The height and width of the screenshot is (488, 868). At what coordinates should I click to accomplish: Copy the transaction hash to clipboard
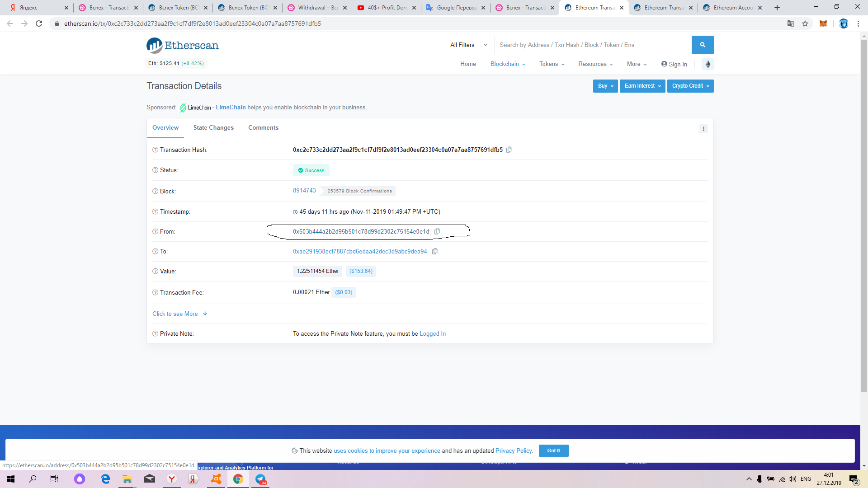(509, 150)
